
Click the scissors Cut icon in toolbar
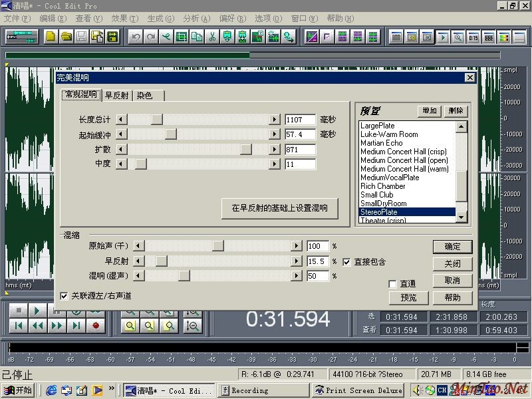[212, 37]
